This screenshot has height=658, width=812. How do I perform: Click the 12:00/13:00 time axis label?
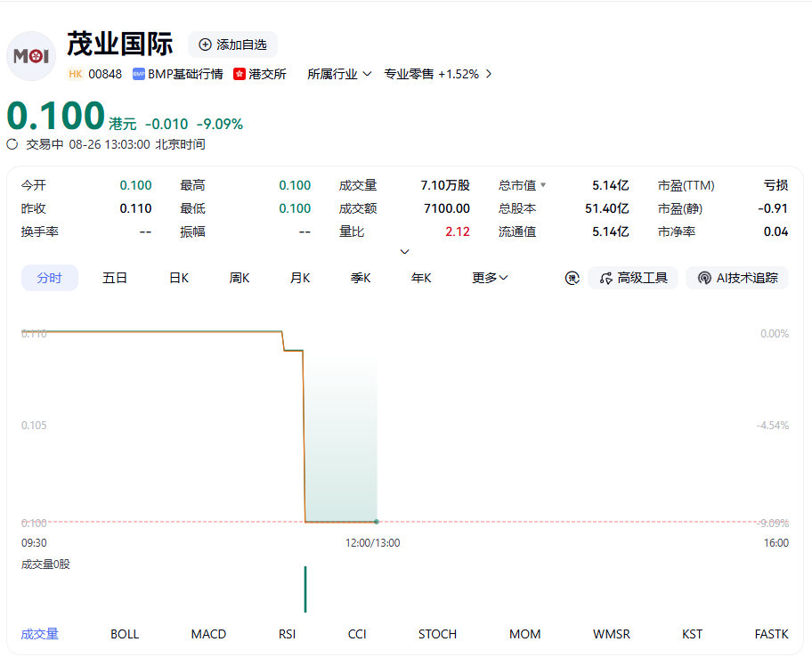point(373,543)
